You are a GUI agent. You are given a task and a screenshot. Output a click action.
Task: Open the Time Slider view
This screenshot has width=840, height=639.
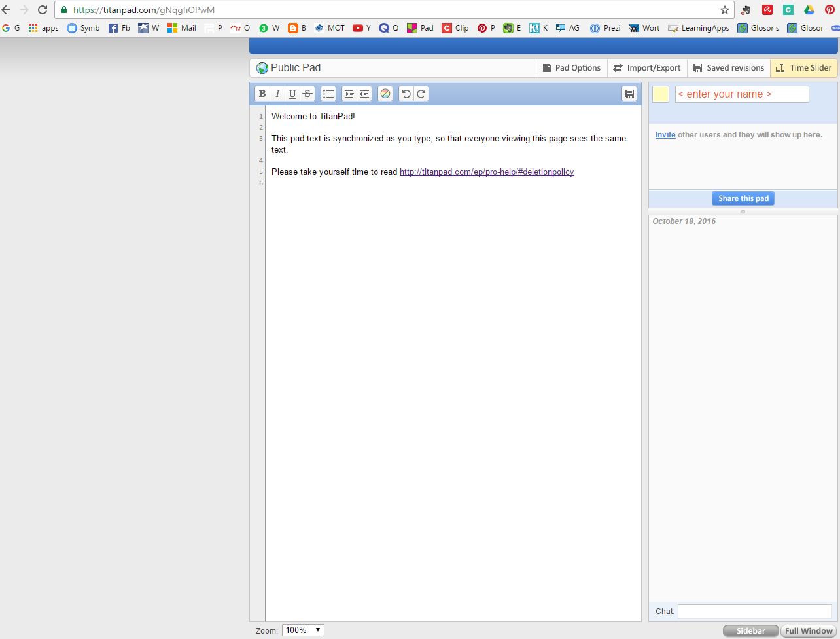(803, 68)
